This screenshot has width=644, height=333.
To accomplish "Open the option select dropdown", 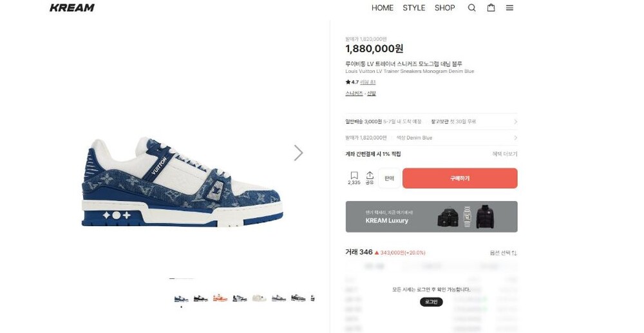I will [x=503, y=253].
